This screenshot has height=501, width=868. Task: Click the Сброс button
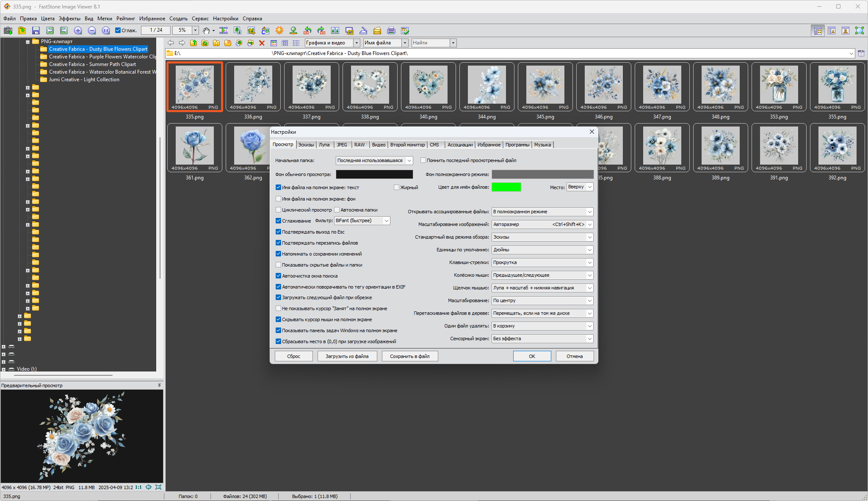tap(293, 356)
